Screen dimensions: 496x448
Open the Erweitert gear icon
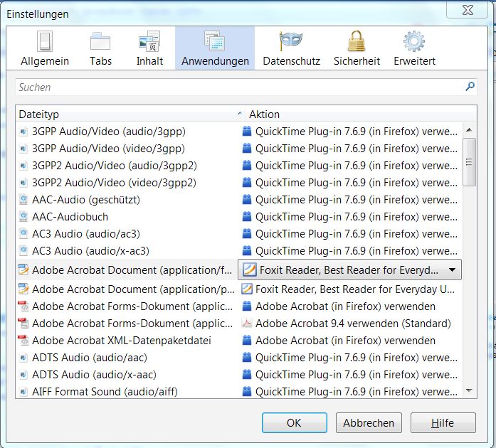[414, 41]
